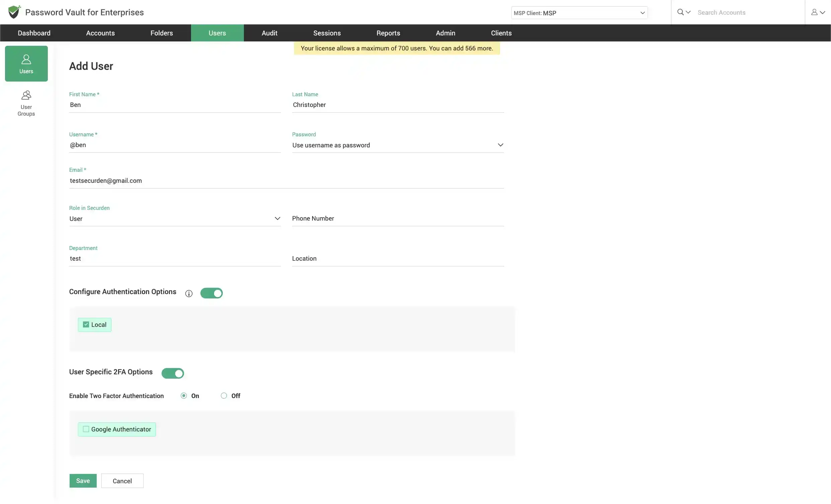Uncheck the Local authentication checkbox
831x504 pixels.
pyautogui.click(x=86, y=325)
